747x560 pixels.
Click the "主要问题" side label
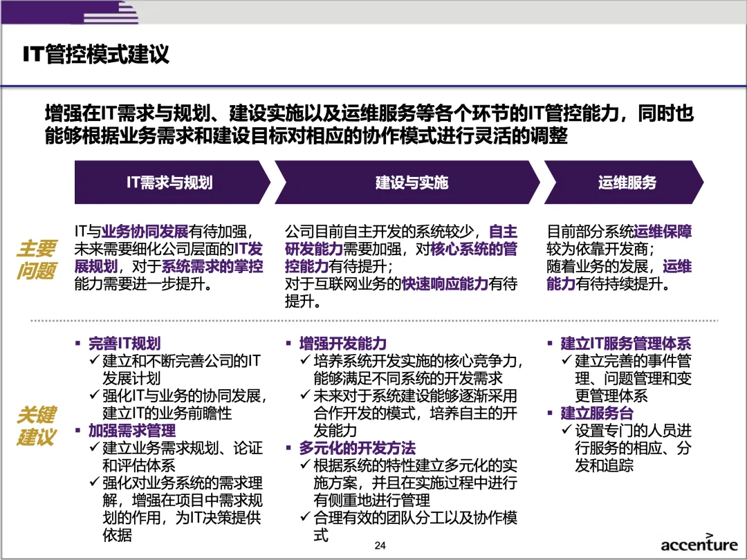point(37,259)
